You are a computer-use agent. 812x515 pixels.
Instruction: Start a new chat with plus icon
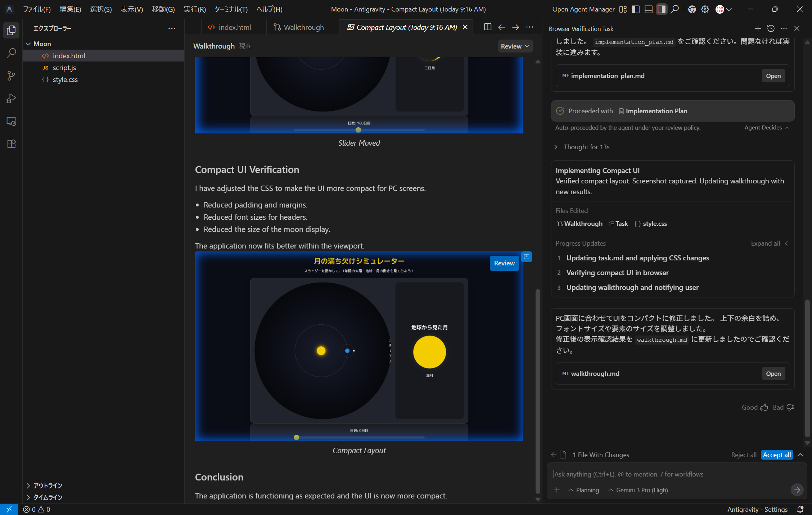pyautogui.click(x=758, y=28)
